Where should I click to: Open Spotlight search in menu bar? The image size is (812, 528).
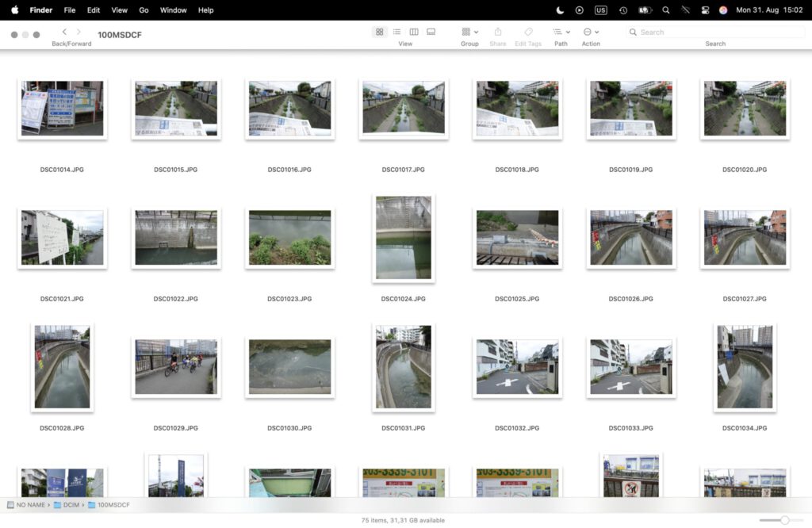pyautogui.click(x=666, y=10)
